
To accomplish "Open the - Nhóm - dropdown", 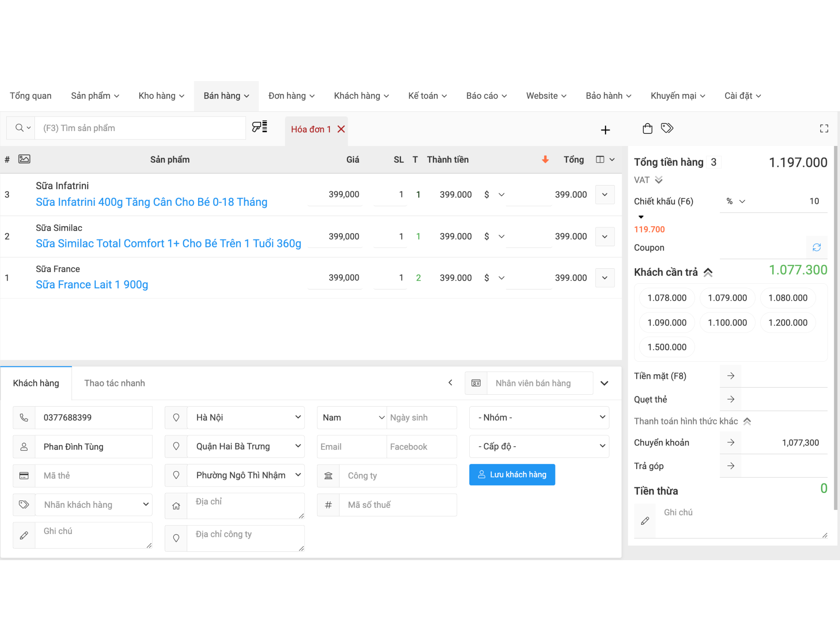I will click(539, 418).
